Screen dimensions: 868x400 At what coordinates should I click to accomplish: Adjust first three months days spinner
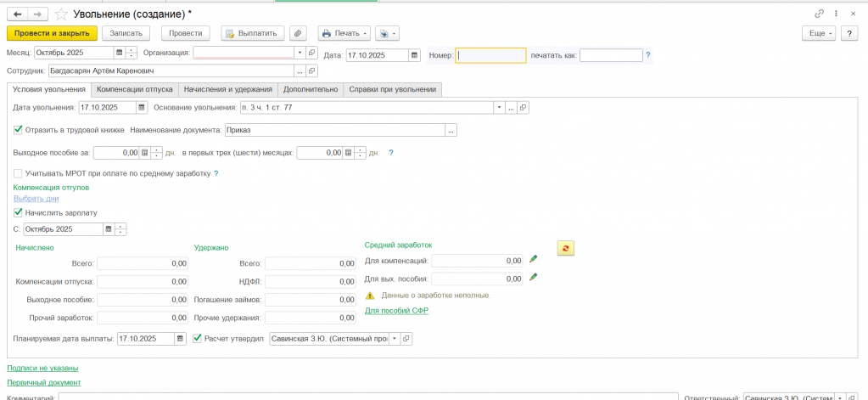[x=361, y=153]
